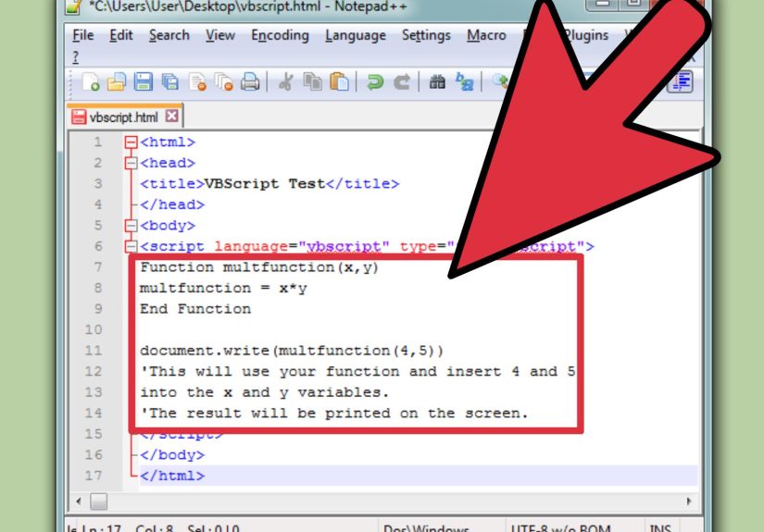Open Find with the binoculars icon

click(x=437, y=81)
